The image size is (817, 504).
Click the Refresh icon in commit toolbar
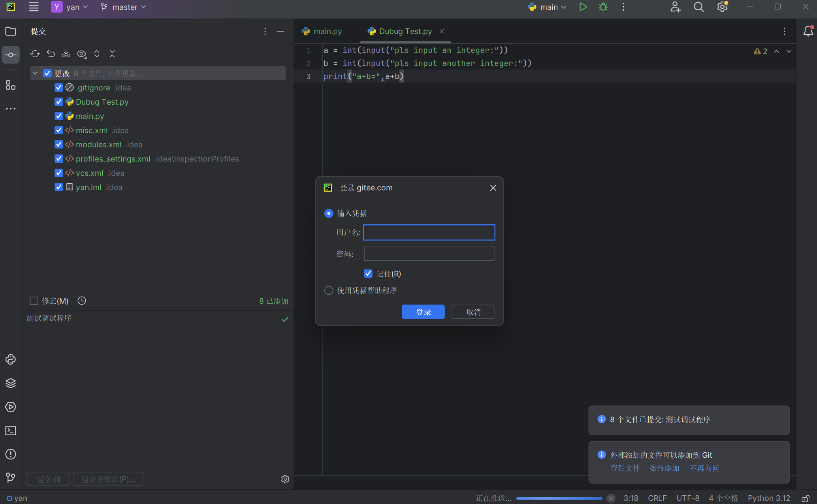(x=35, y=54)
